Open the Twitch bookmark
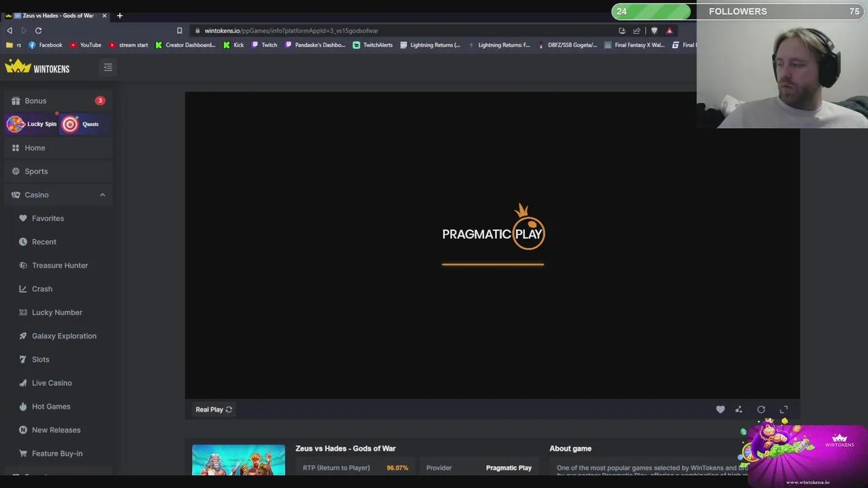The width and height of the screenshot is (868, 488). point(264,45)
